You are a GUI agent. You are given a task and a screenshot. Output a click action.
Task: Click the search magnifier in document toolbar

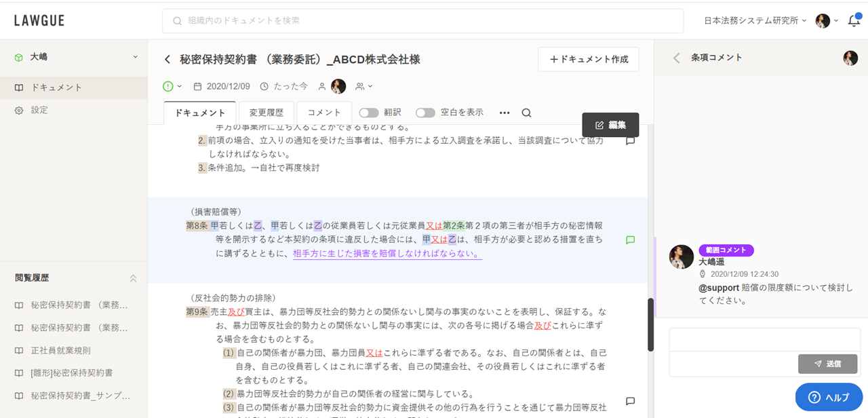click(526, 113)
